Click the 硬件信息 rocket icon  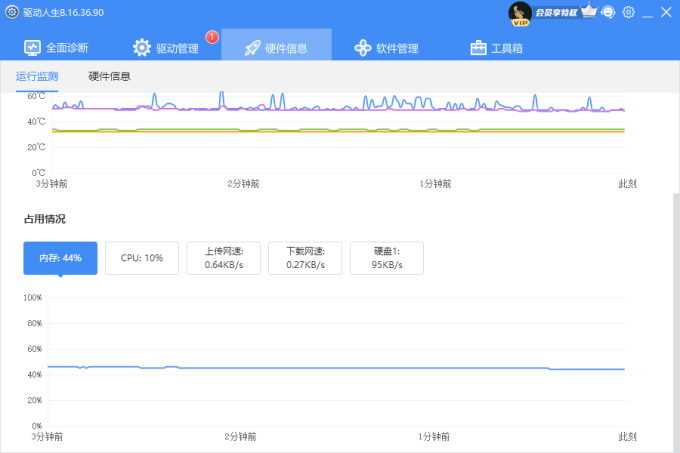252,48
